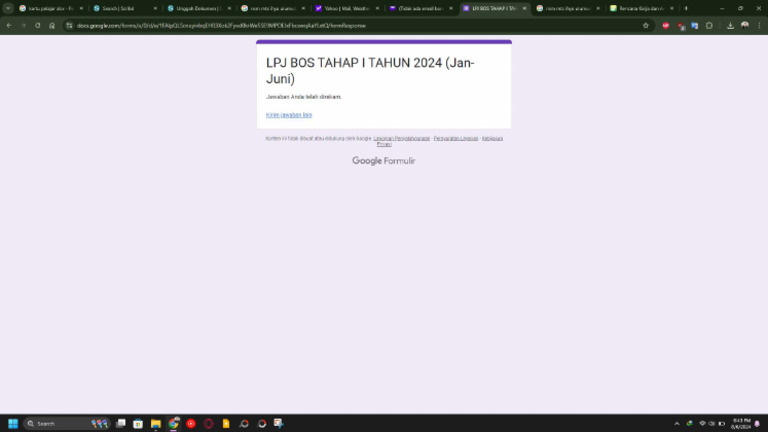Switch to the 'Tidak ada email baru' tab

420,8
